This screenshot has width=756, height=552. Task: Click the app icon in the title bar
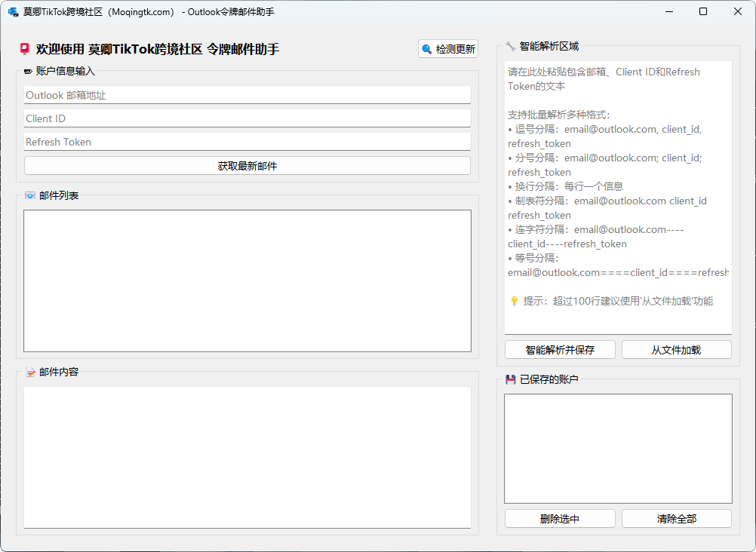13,12
